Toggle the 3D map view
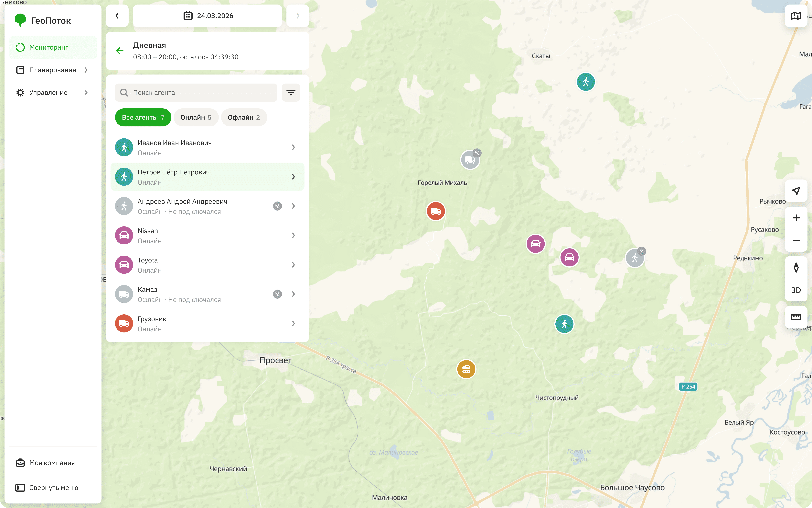Image resolution: width=812 pixels, height=508 pixels. tap(796, 290)
